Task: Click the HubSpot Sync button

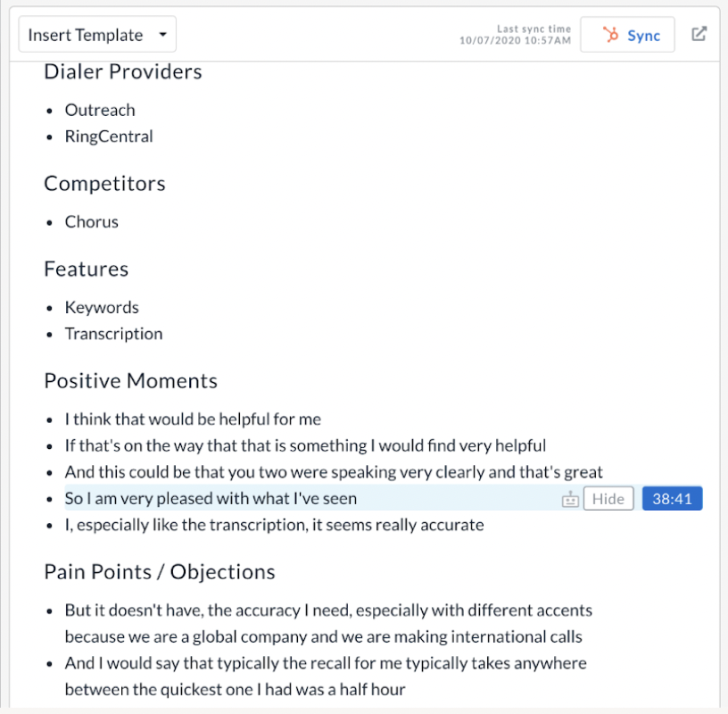Action: point(627,35)
